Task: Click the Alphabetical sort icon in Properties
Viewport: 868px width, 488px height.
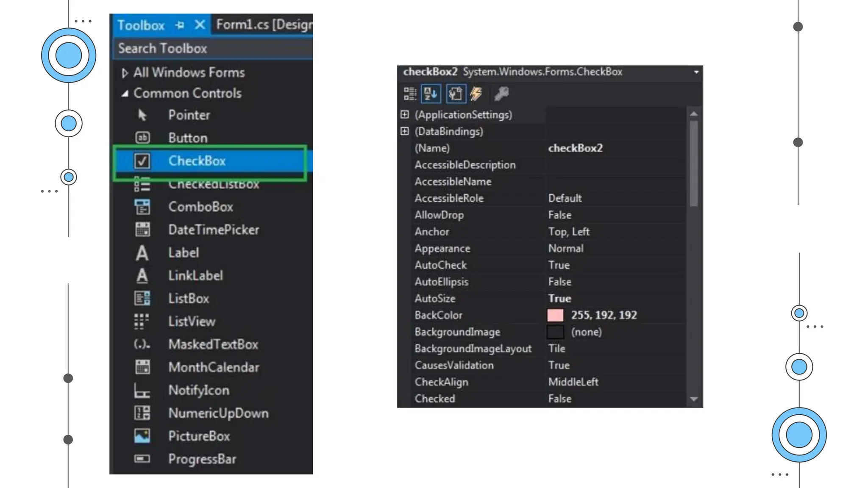Action: point(431,94)
